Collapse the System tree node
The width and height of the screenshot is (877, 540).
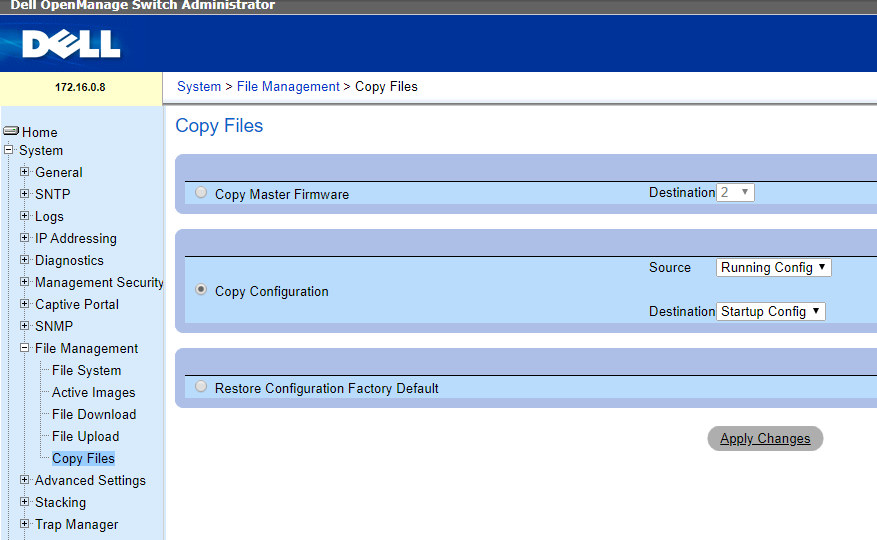(8, 150)
